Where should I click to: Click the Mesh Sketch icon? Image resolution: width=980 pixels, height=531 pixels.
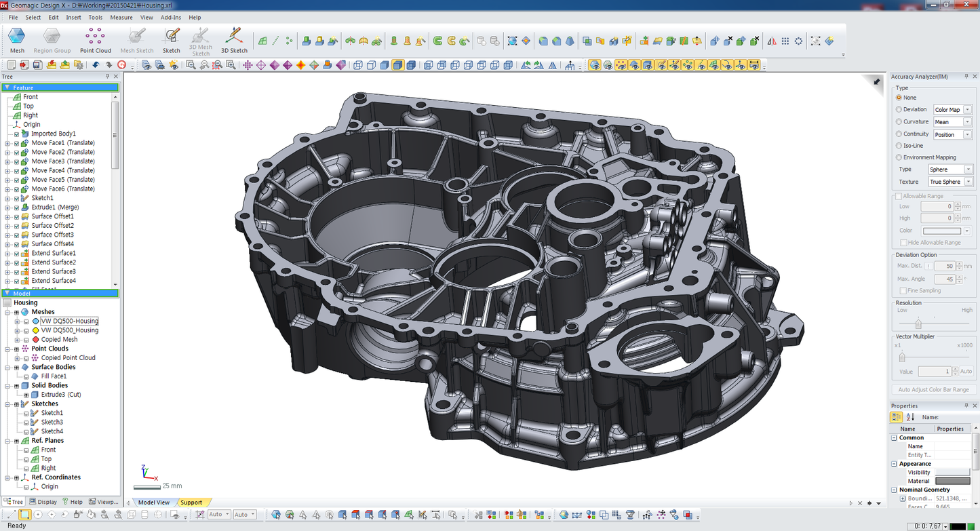tap(137, 40)
